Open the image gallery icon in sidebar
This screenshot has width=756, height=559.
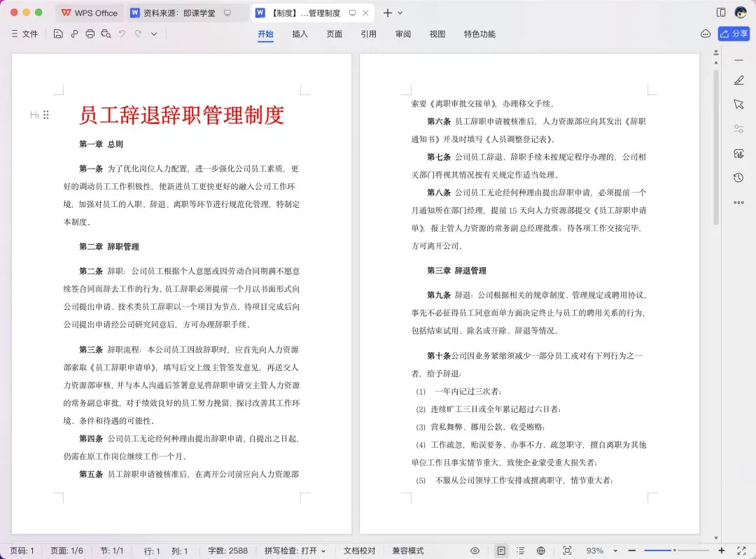[x=738, y=153]
